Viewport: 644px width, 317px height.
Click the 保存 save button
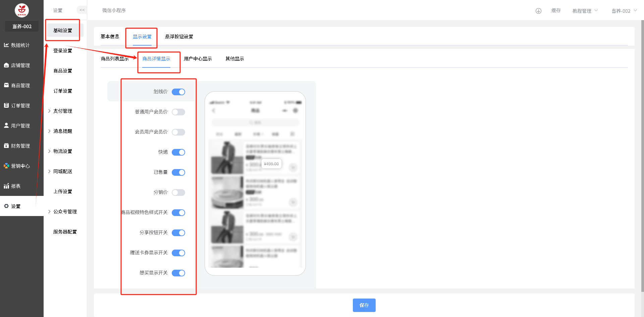pyautogui.click(x=364, y=305)
